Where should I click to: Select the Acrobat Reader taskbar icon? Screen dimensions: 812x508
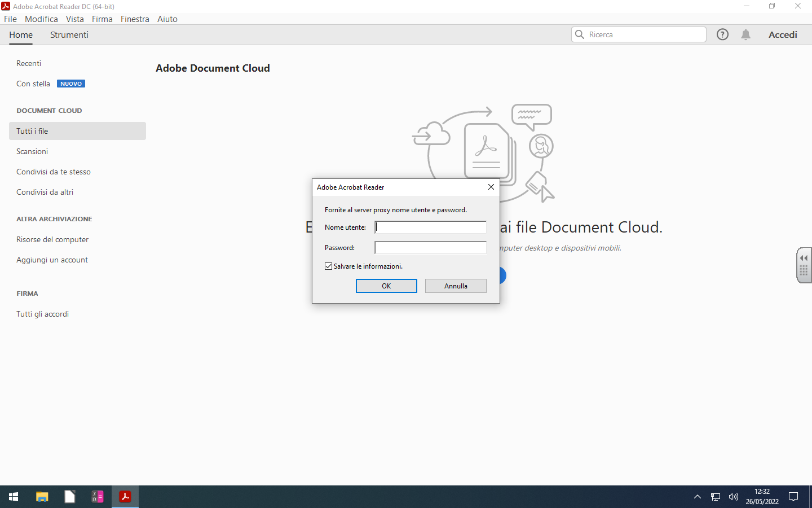(124, 497)
